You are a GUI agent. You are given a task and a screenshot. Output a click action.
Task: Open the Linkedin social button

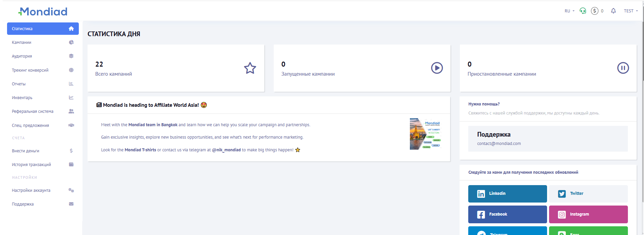507,194
